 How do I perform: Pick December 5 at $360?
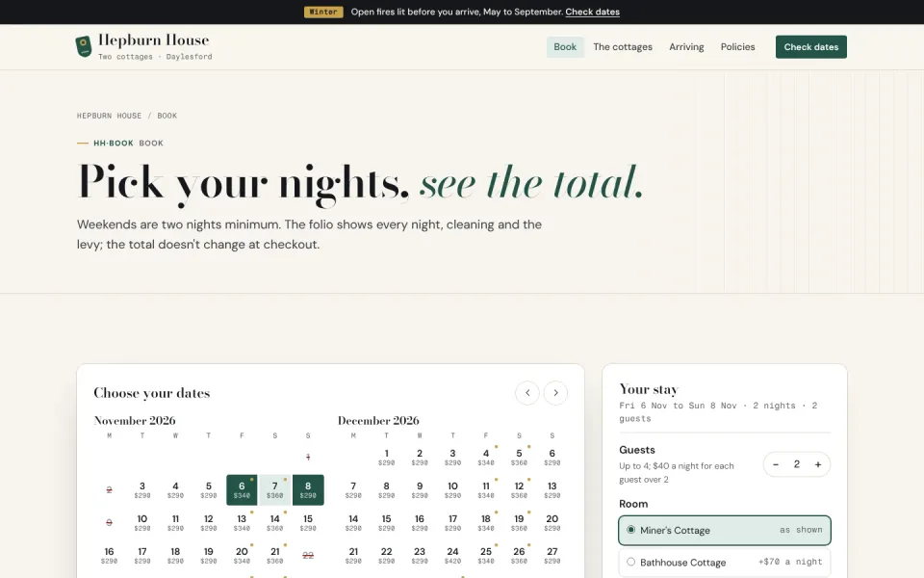[x=519, y=457]
